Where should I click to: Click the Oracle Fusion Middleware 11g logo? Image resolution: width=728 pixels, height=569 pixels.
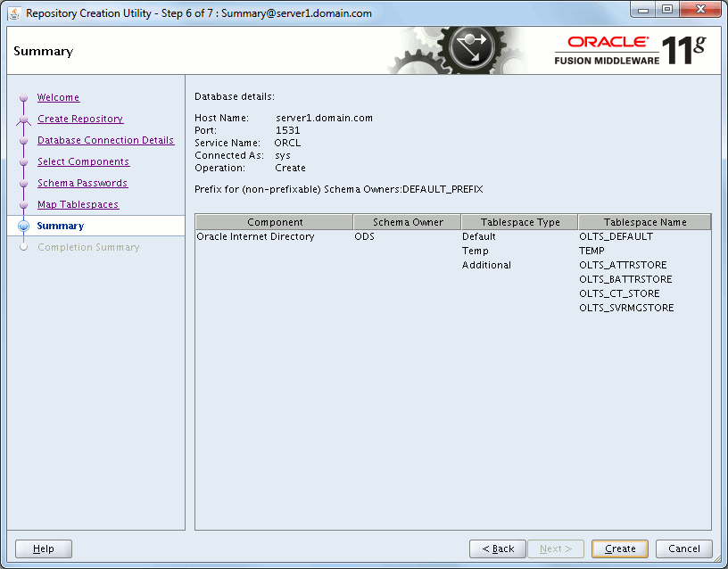tap(631, 50)
